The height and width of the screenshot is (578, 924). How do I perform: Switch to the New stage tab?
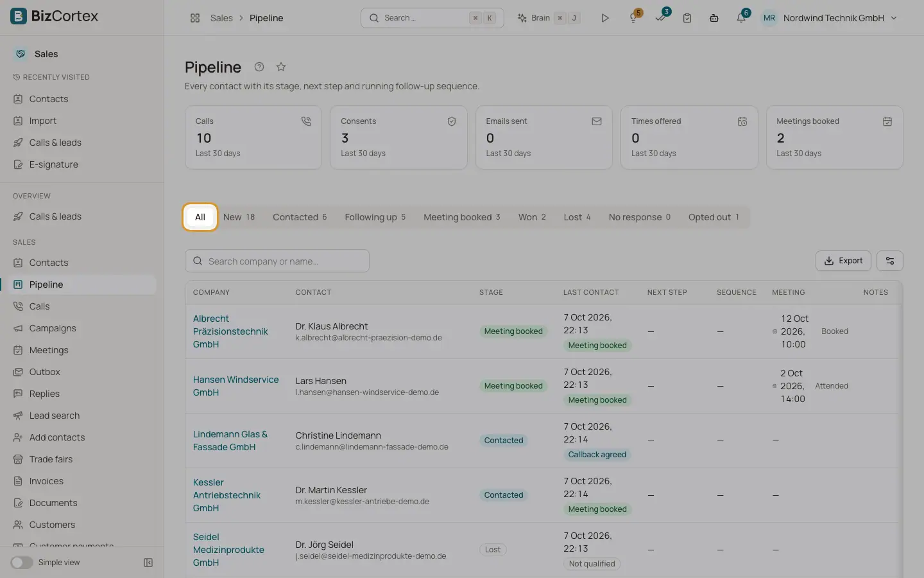pos(239,217)
